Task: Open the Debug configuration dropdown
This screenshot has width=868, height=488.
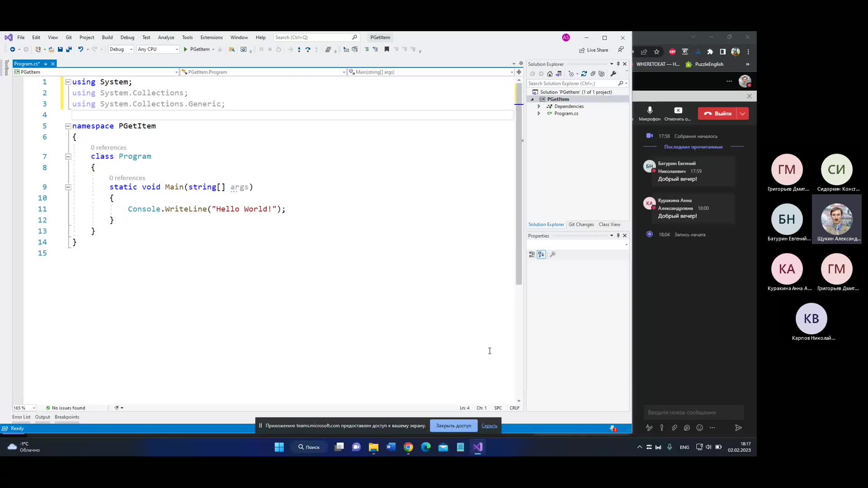Action: [121, 49]
